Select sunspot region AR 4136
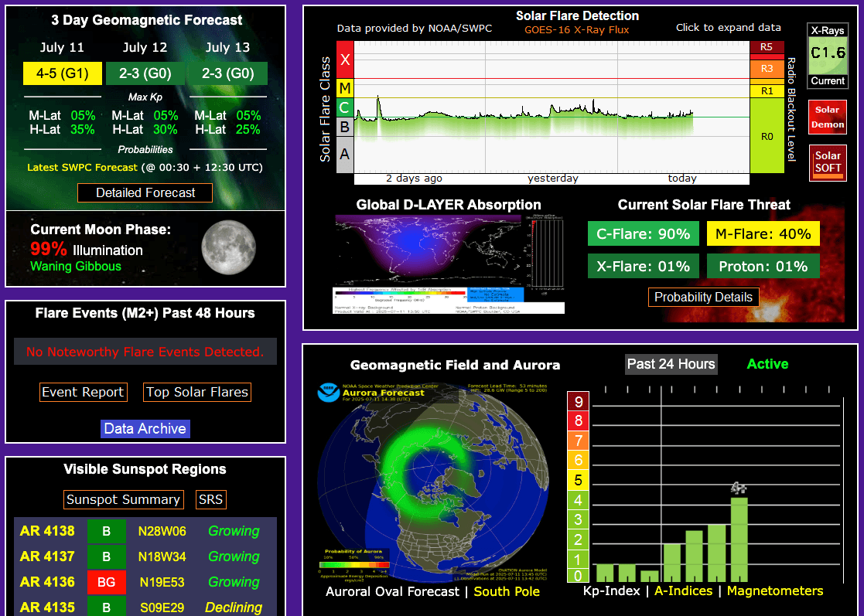The height and width of the screenshot is (616, 864). [x=47, y=582]
